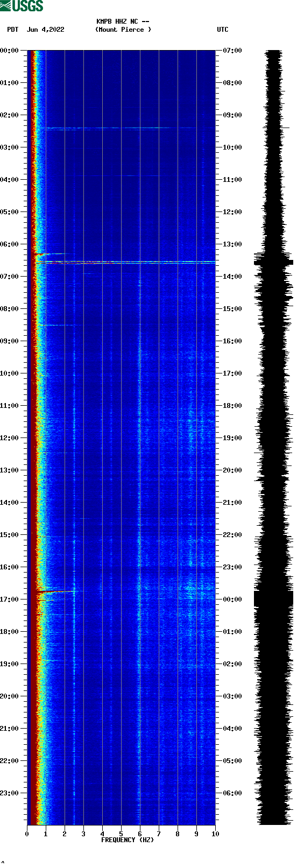Image resolution: width=297 pixels, height=868 pixels.
Task: Click the PDT timezone label
Action: 13,30
